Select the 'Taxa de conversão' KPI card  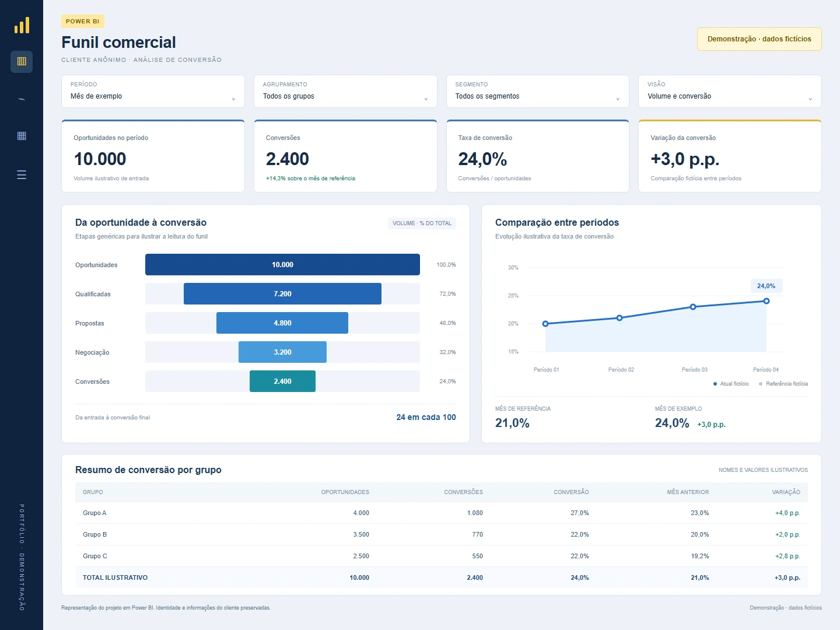click(x=538, y=156)
